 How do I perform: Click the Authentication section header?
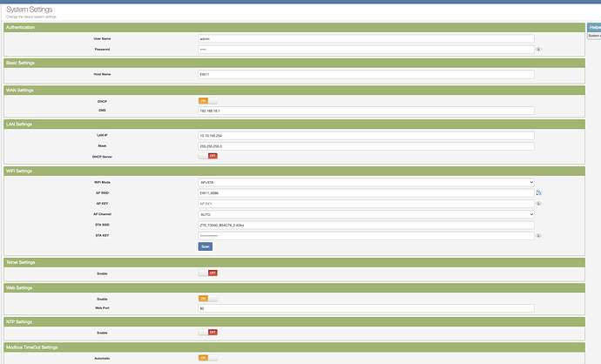click(x=294, y=27)
